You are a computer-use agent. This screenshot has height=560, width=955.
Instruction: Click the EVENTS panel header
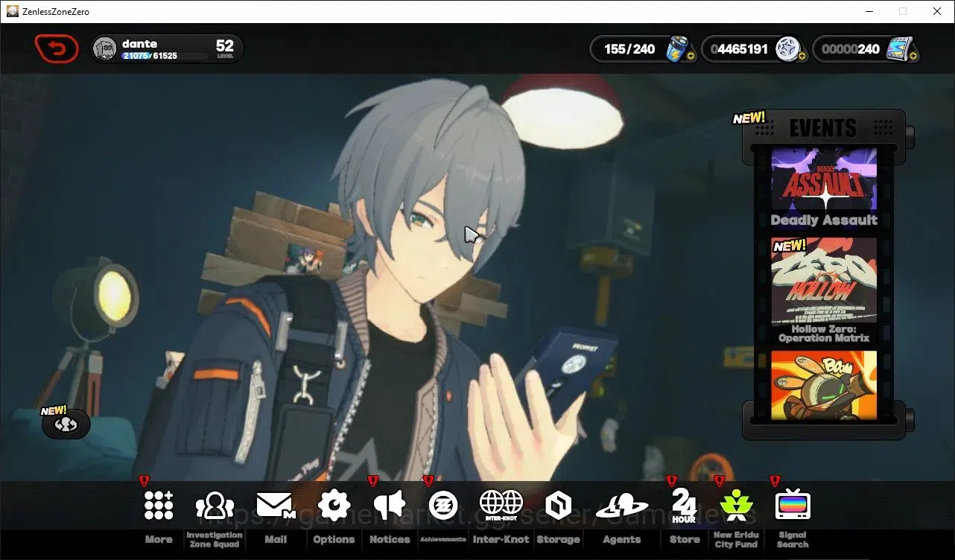[823, 128]
